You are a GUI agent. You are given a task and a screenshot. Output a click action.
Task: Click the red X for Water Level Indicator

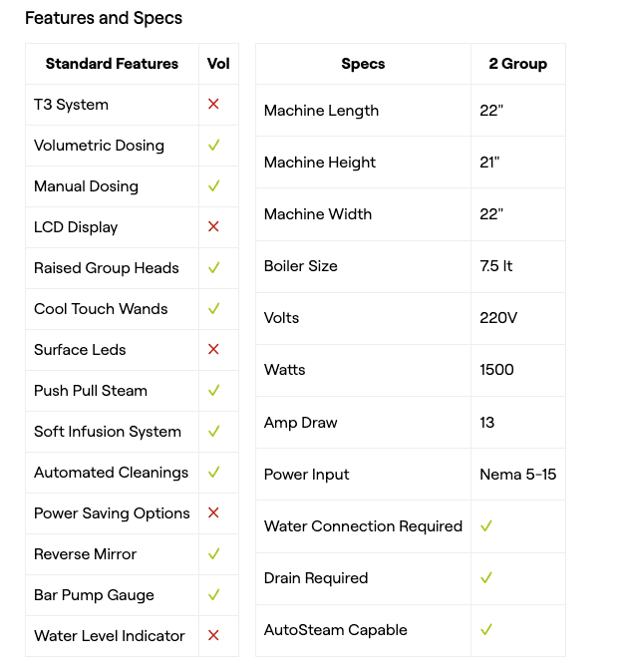[x=213, y=635]
